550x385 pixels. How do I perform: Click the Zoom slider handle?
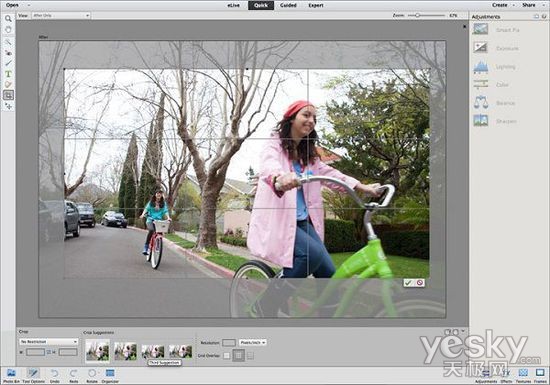417,15
